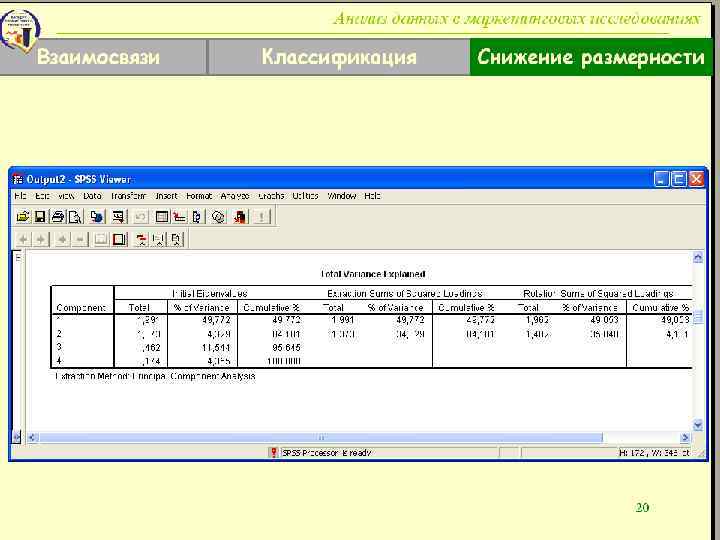Image resolution: width=720 pixels, height=540 pixels.
Task: Click the Promote left-arrow outline icon
Action: point(23,239)
